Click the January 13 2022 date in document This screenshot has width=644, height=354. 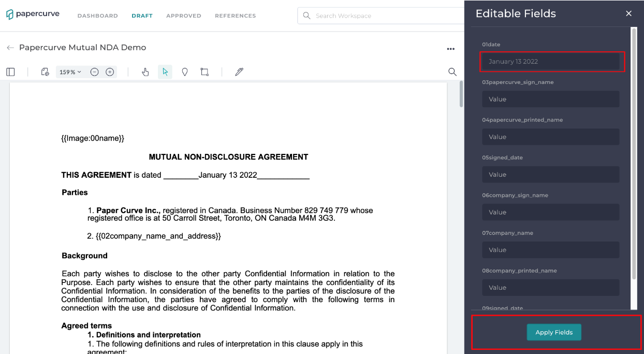(228, 175)
